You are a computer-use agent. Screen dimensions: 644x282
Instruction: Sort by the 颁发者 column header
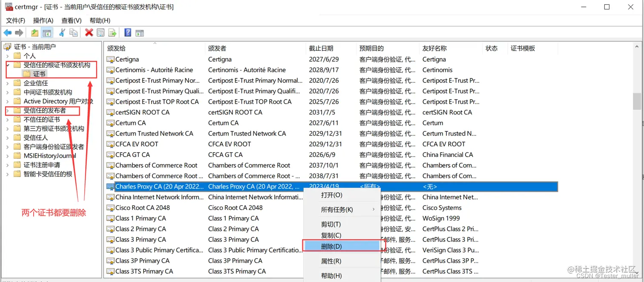point(255,48)
